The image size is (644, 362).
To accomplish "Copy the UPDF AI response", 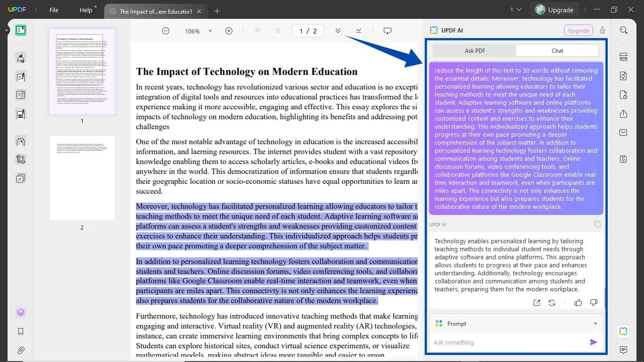I will [597, 224].
